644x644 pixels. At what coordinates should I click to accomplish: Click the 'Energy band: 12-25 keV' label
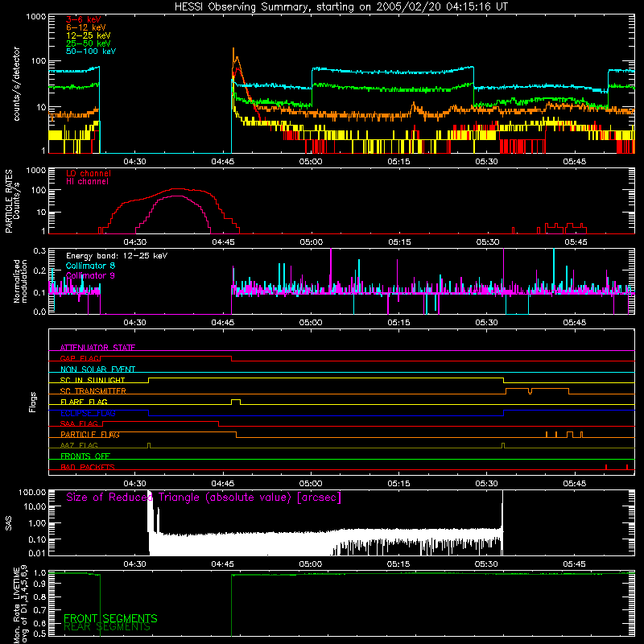coord(117,256)
